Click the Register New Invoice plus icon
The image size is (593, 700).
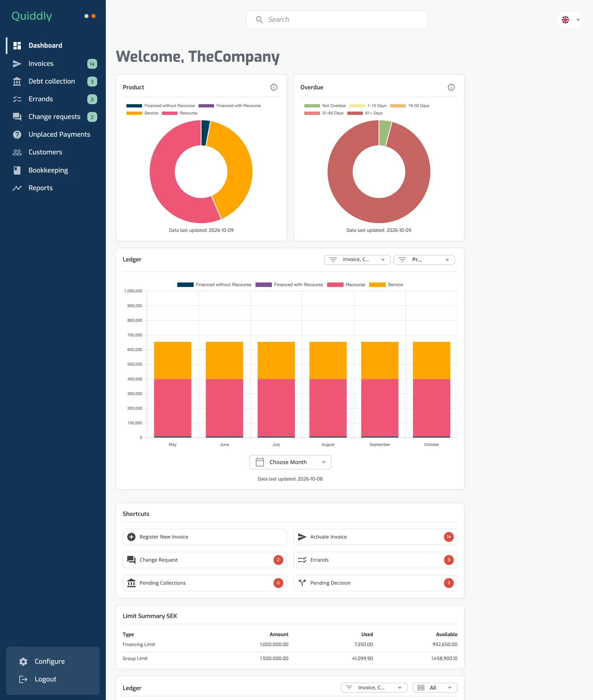(131, 537)
